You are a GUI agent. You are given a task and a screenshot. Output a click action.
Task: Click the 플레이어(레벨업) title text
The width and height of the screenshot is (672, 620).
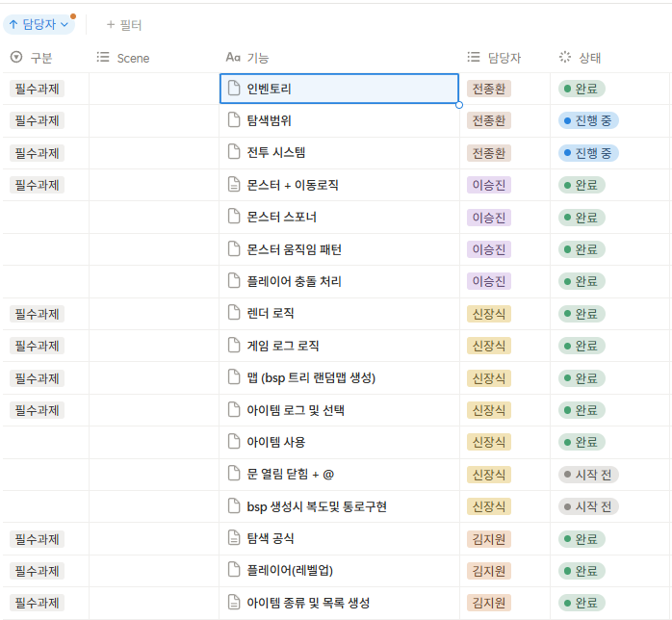tap(290, 570)
